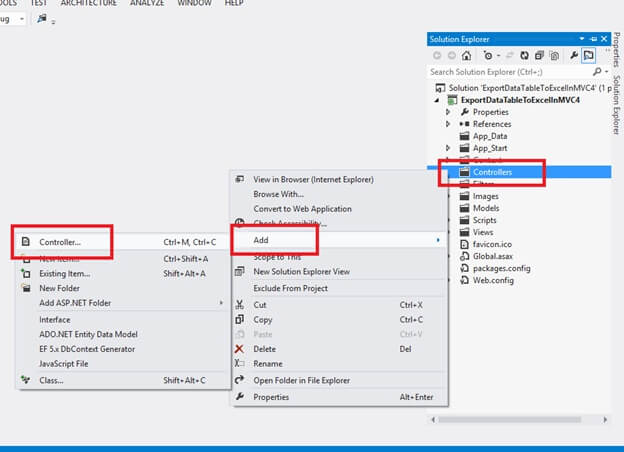Open the ANALYZE menu

pos(147,3)
